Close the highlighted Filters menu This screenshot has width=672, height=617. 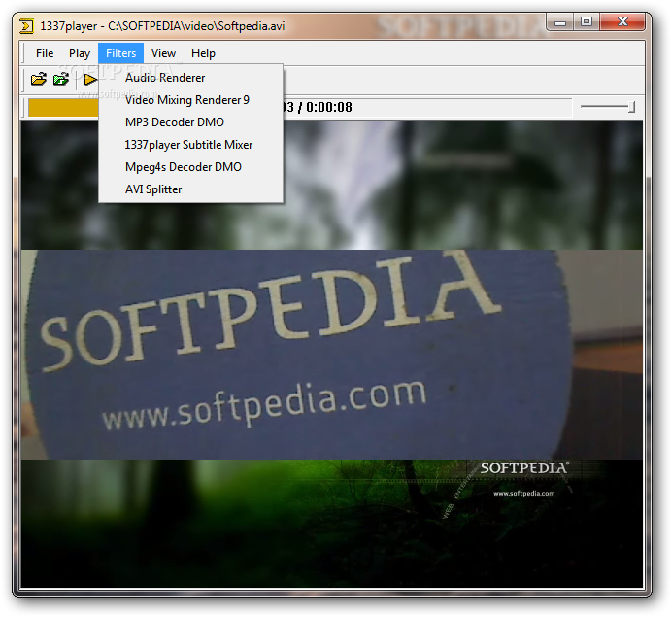tap(120, 53)
